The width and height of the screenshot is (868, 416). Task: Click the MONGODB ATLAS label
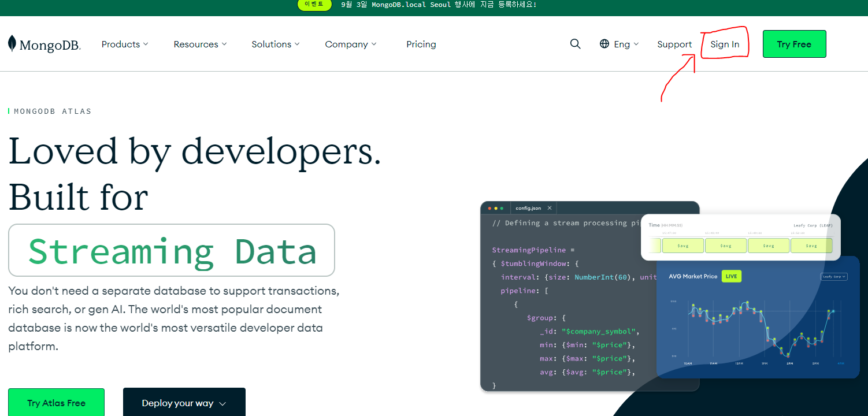(53, 111)
